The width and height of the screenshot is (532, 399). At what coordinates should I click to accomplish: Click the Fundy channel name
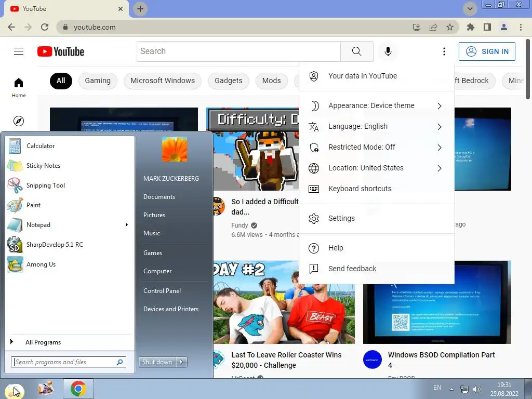[240, 225]
